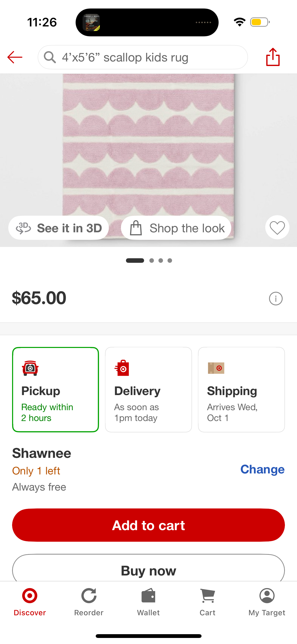Screen dimensions: 297x644
Task: Change the Shawnee pickup store
Action: (x=262, y=469)
